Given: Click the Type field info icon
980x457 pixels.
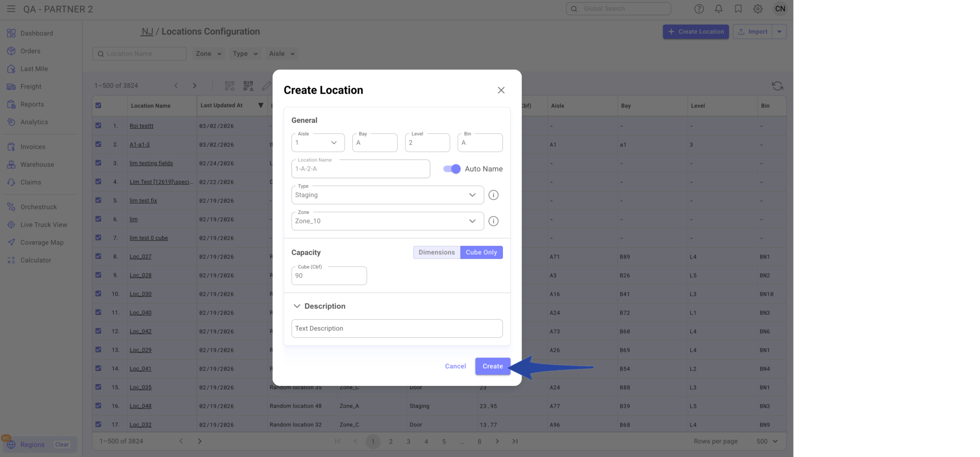Looking at the screenshot, I should tap(493, 195).
